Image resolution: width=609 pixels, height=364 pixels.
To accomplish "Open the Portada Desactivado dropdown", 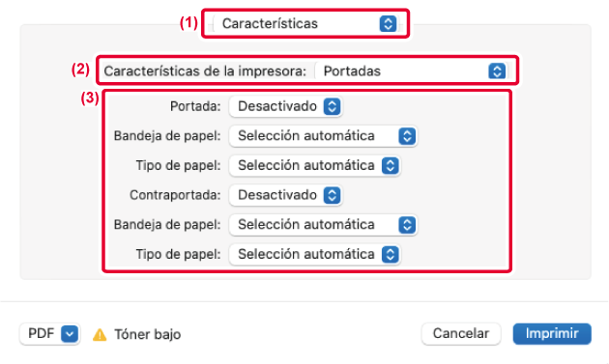I will (285, 106).
